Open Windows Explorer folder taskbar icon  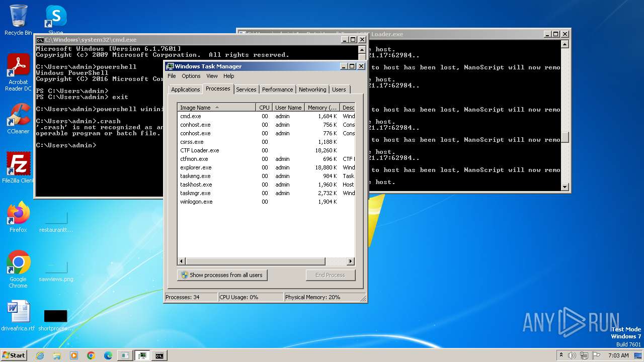[57, 355]
